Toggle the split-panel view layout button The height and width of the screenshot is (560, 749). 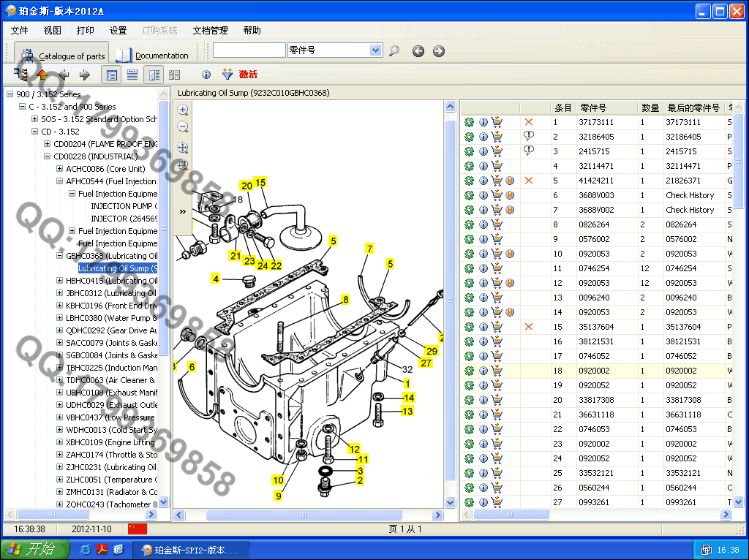(x=153, y=75)
